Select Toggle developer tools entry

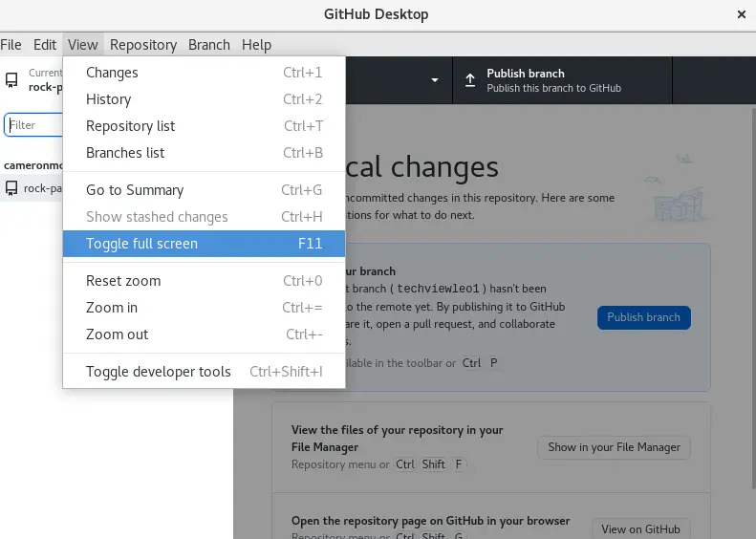point(204,372)
